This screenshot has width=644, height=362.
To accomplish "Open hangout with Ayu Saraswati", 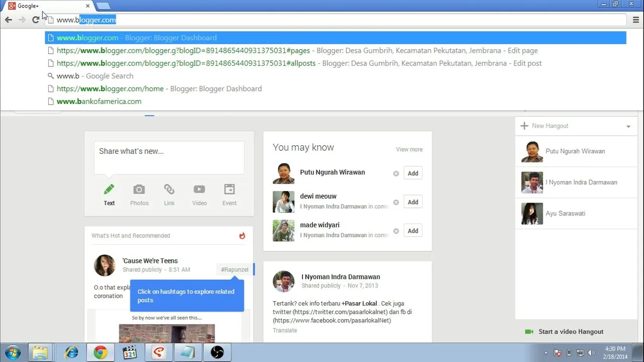I will [576, 214].
